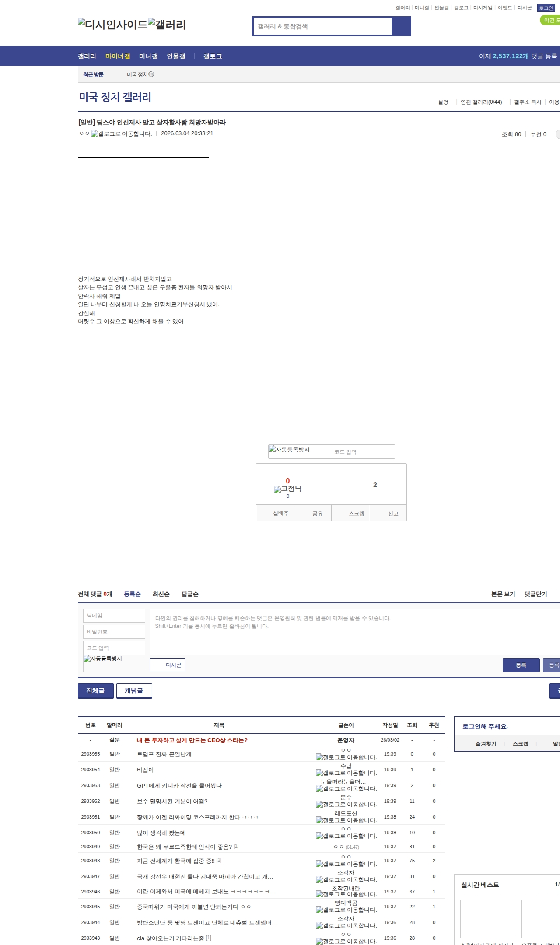Open the 미국 정치 갤러리 title link
This screenshot has height=945, width=560.
pyautogui.click(x=115, y=97)
